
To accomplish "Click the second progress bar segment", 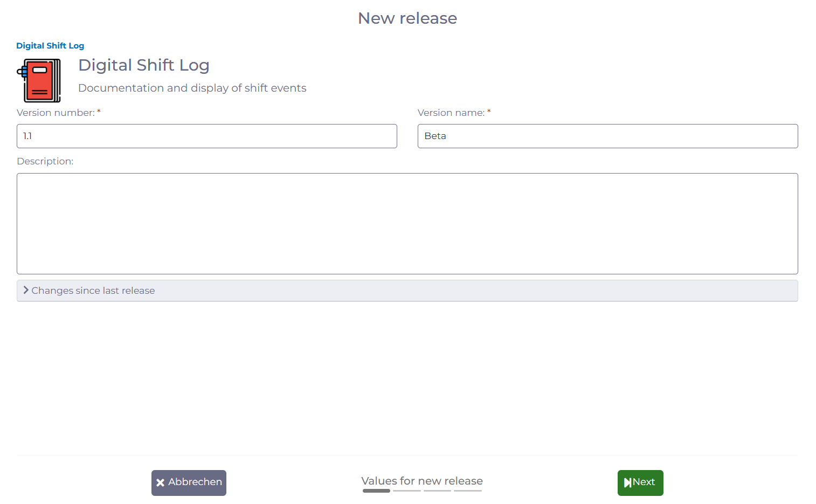I will (x=406, y=491).
